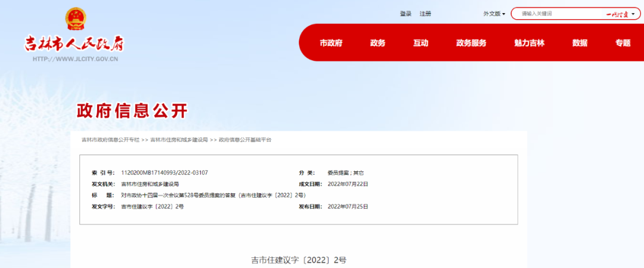This screenshot has height=268, width=644.
Task: Click the 吉林市人民政府 calligraphy site logo
Action: pos(75,44)
